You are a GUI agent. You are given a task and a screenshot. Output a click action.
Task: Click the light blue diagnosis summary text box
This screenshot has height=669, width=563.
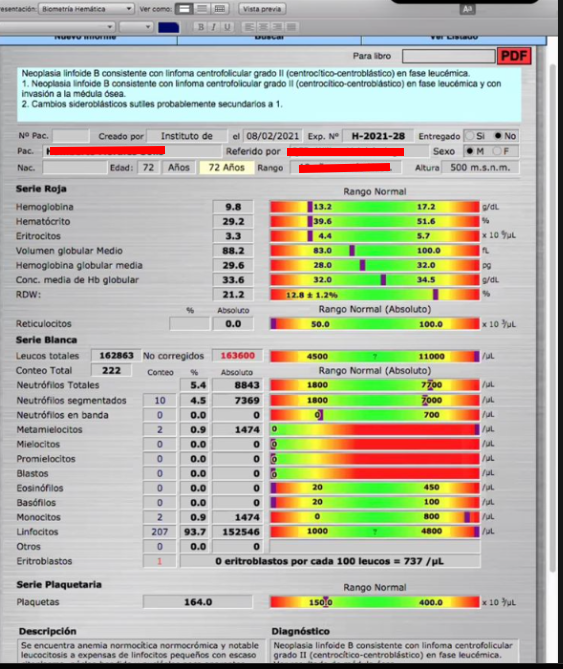269,94
